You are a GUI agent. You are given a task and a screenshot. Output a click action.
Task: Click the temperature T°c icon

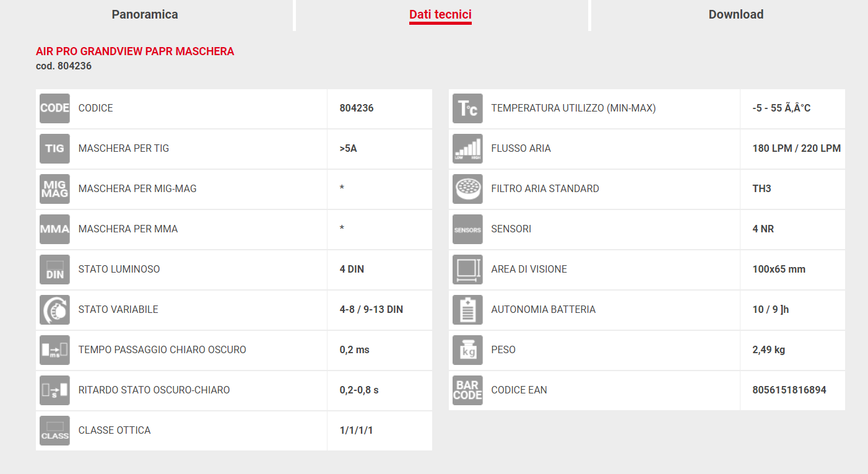[x=467, y=108]
